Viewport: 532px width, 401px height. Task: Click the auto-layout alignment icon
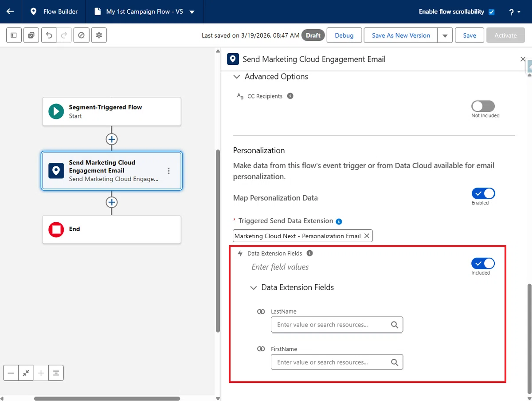point(56,373)
